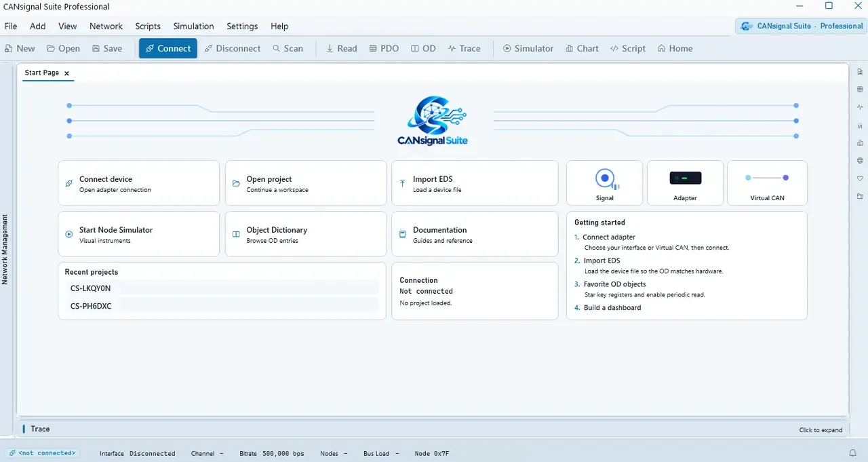Open Script from the toolbar
868x462 pixels.
(628, 48)
